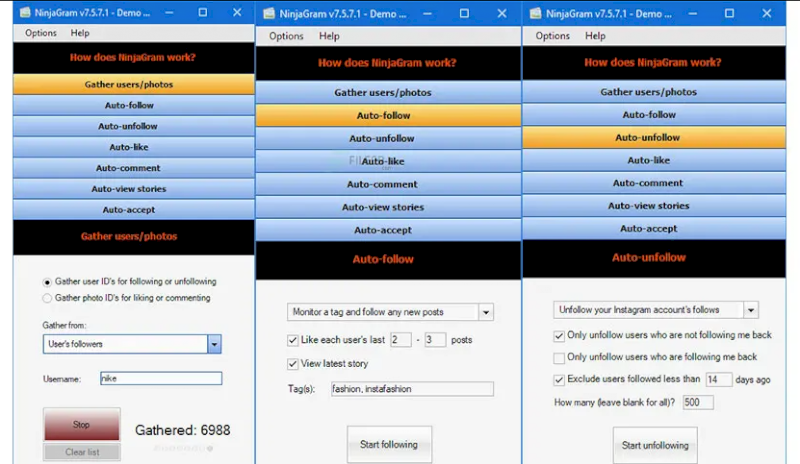The image size is (800, 464).
Task: Click the 'How many' field showing 500
Action: pos(698,402)
